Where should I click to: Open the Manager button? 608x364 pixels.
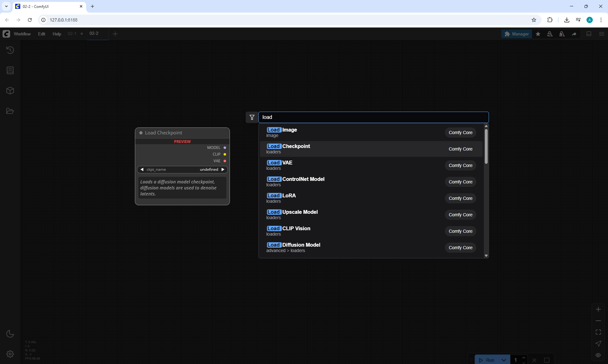516,34
